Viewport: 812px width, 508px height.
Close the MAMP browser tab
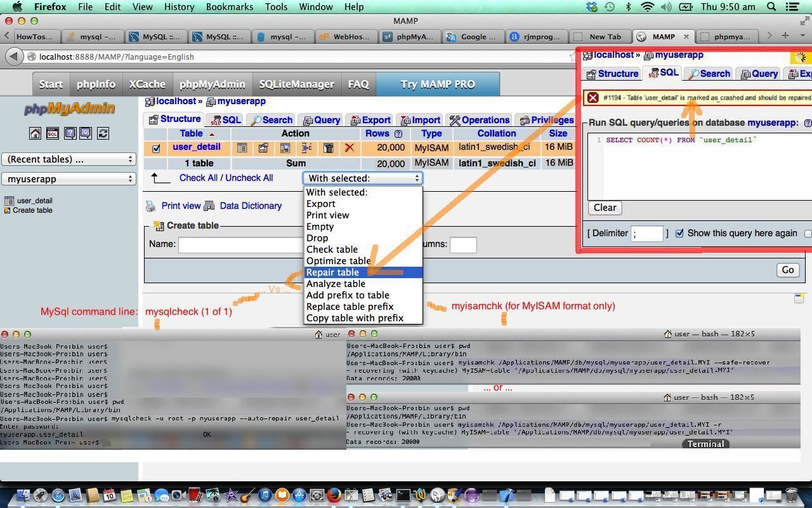coord(686,37)
